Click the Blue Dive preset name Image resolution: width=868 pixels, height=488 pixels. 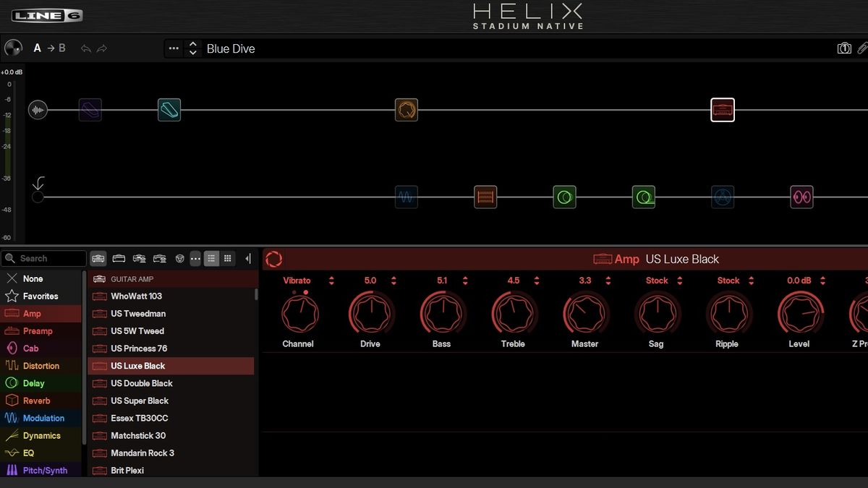click(x=231, y=48)
